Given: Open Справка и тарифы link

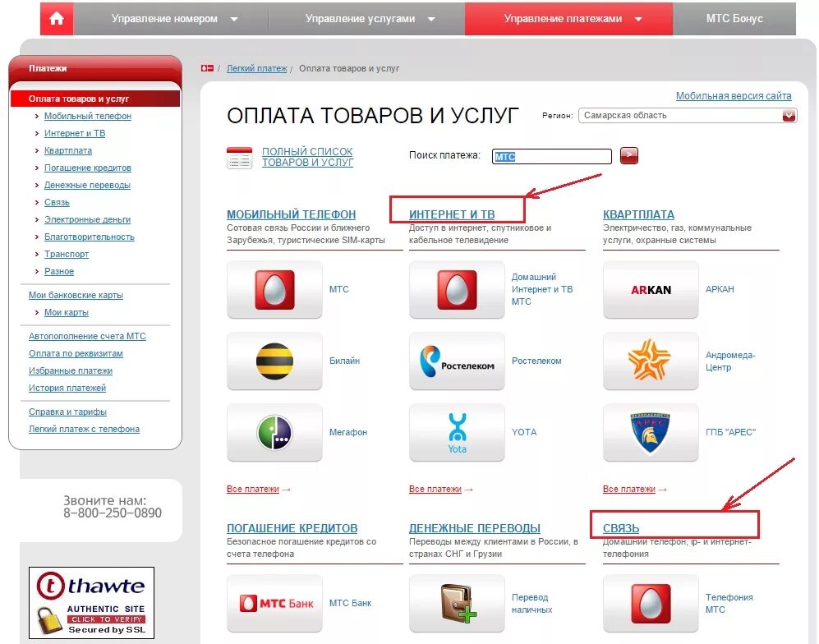Looking at the screenshot, I should pos(67,412).
